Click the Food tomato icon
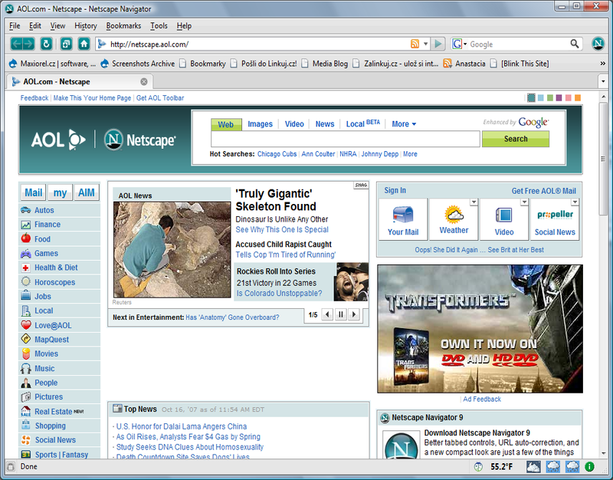Screen dimensions: 613x480 26,238
